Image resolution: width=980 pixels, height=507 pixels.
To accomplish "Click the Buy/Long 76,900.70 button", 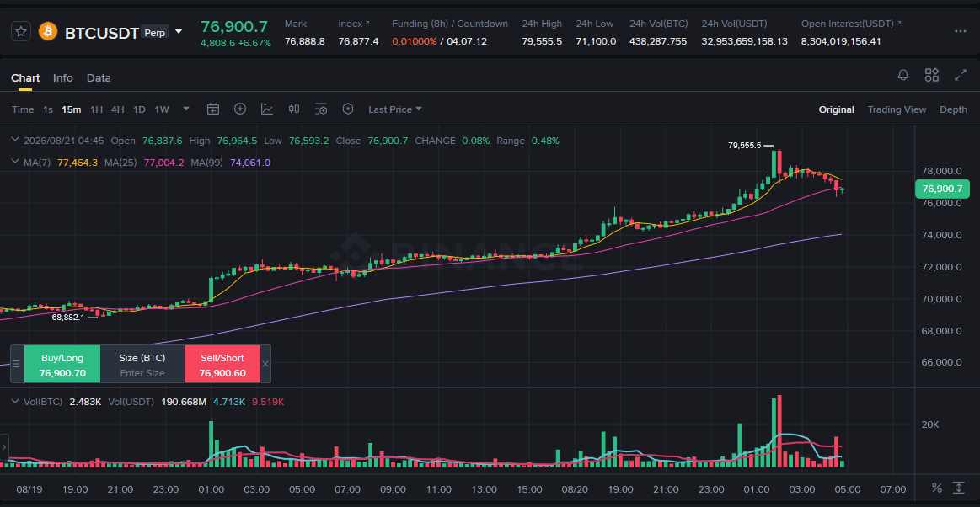I will click(62, 364).
